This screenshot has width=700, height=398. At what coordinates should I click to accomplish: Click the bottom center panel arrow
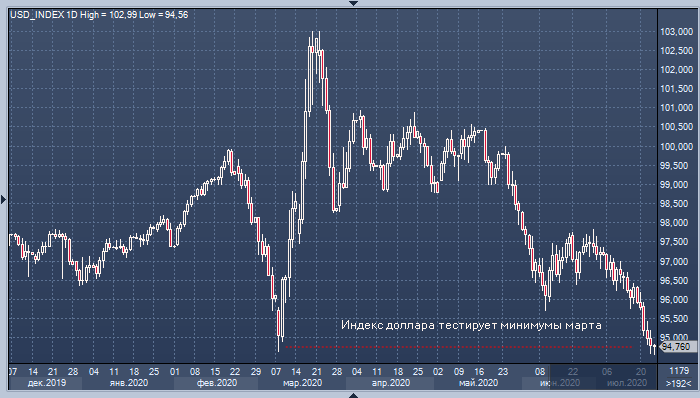click(353, 395)
